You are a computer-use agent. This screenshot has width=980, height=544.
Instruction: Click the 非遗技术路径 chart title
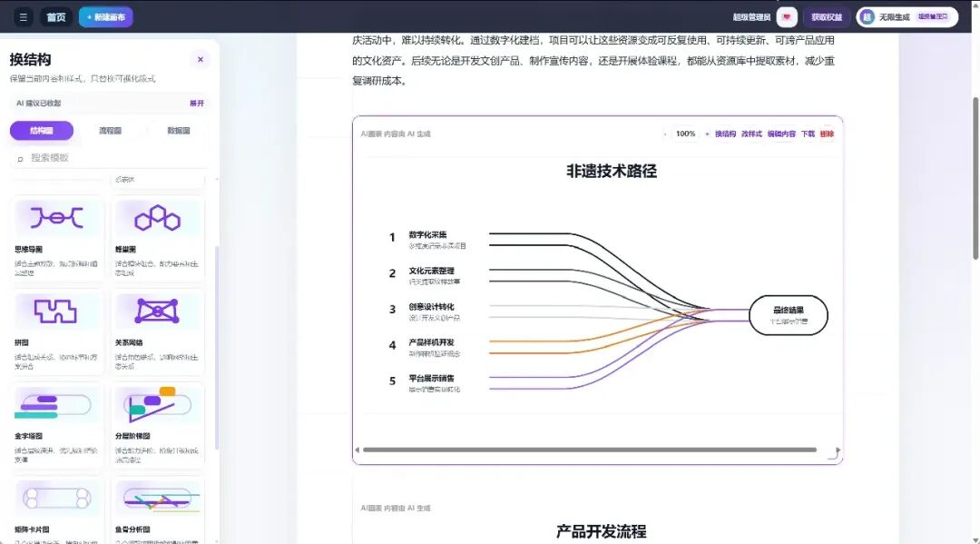click(x=612, y=172)
